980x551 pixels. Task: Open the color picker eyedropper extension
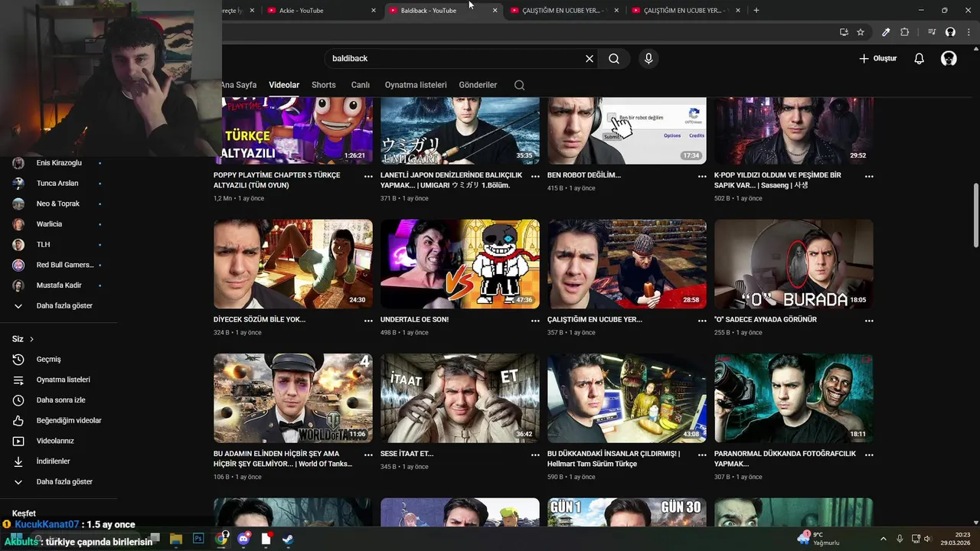(886, 32)
